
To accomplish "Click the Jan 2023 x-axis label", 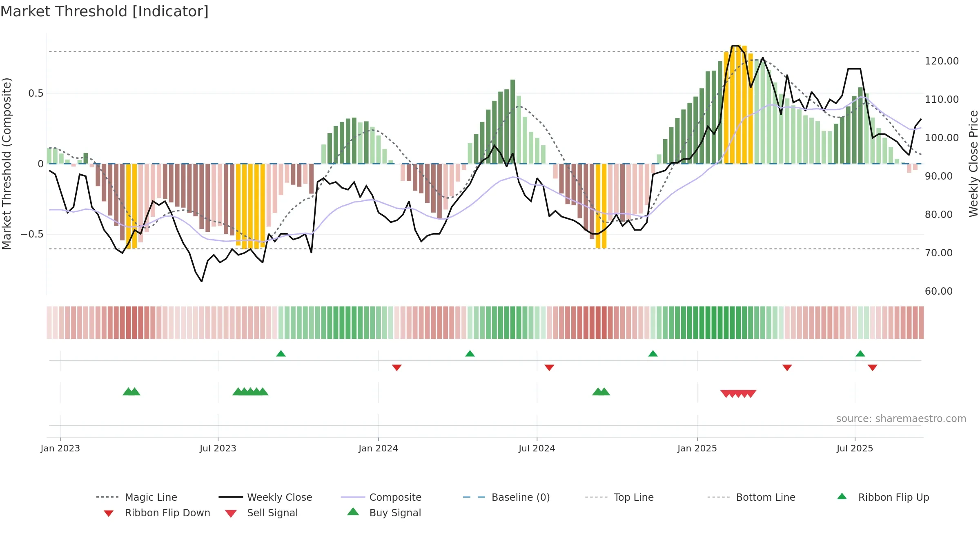I will coord(60,448).
